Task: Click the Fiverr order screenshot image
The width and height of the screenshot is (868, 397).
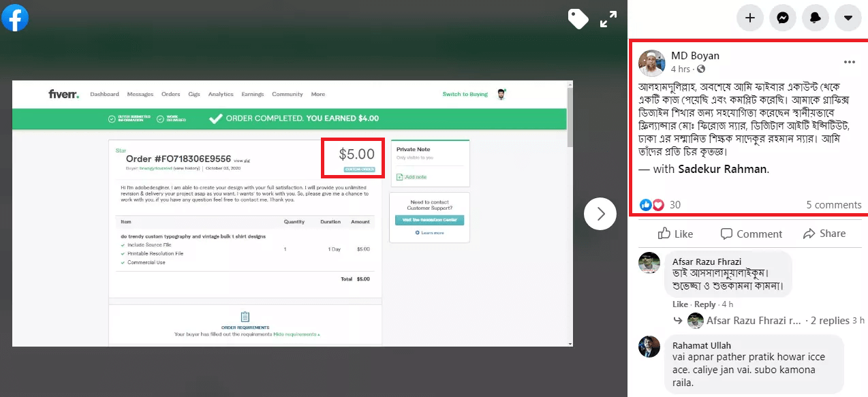Action: click(x=292, y=213)
